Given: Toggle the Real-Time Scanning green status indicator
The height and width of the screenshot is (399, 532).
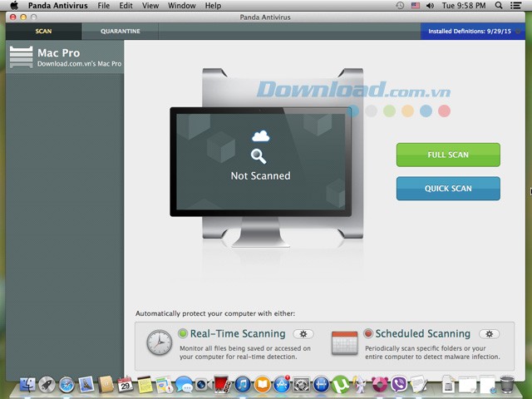Looking at the screenshot, I should [183, 334].
